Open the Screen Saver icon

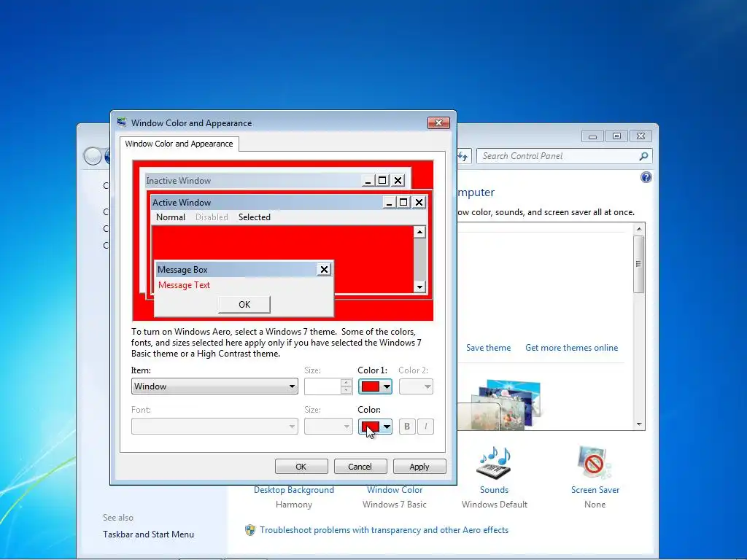point(594,463)
